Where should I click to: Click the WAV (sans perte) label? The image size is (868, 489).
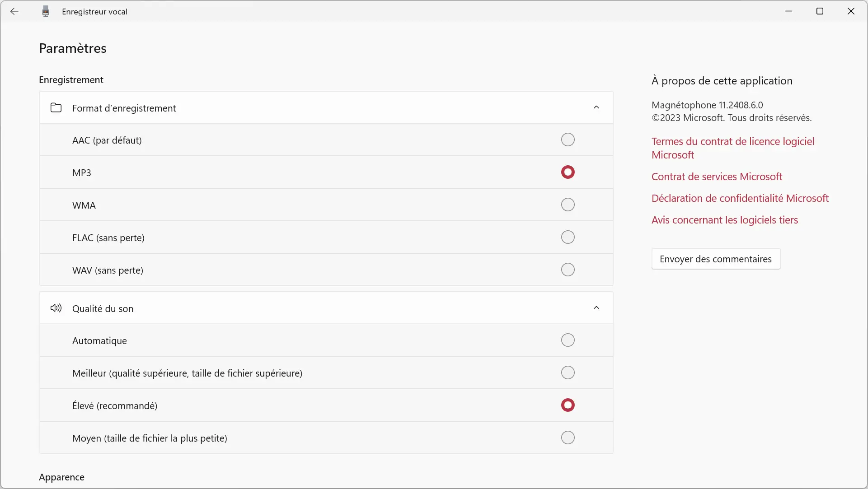(x=108, y=270)
